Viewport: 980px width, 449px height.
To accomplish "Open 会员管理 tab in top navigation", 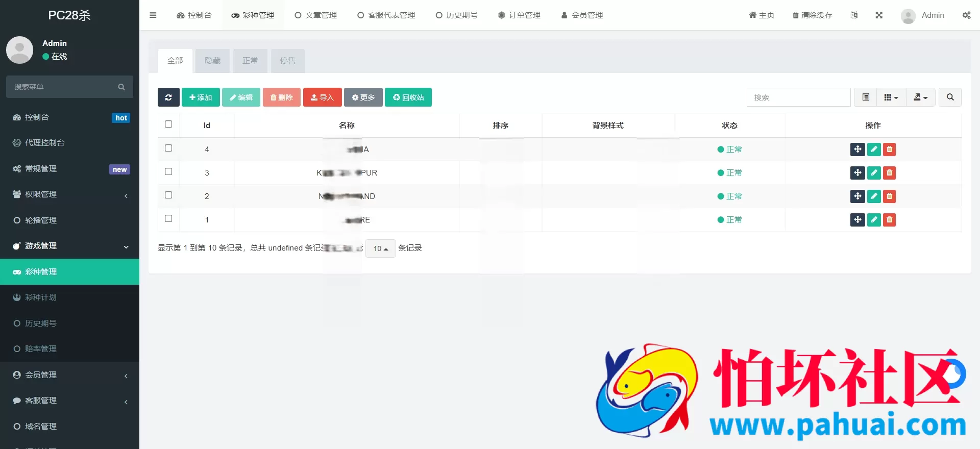I will pos(582,15).
